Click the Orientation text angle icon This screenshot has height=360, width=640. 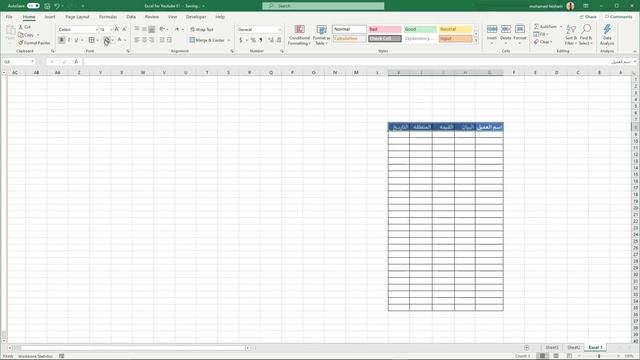[x=162, y=29]
